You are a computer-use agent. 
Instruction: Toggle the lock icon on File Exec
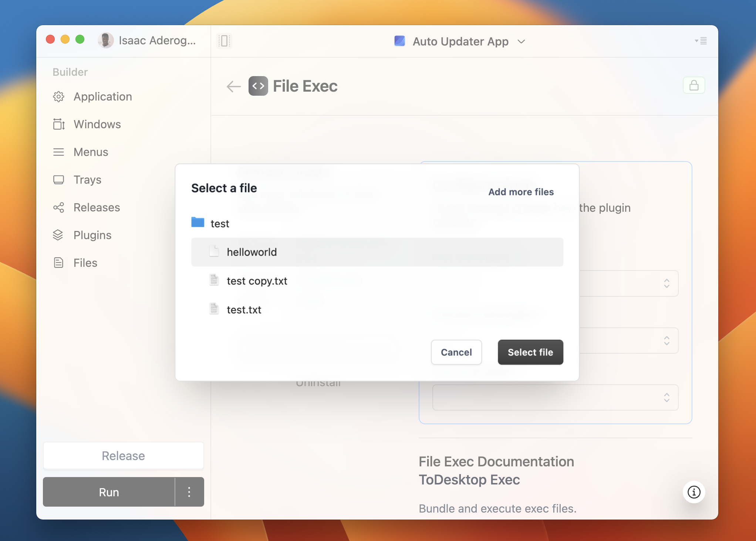click(x=694, y=85)
